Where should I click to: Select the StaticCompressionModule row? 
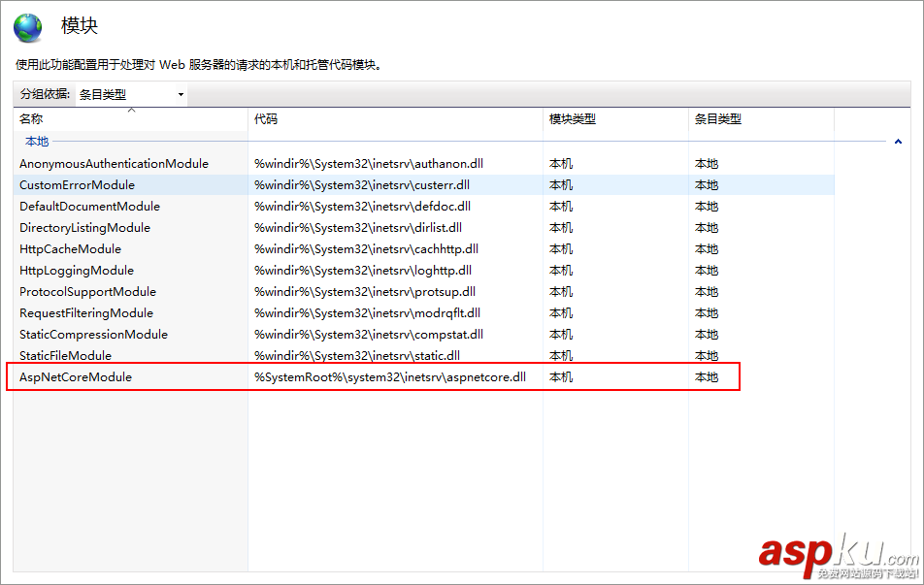click(x=424, y=334)
